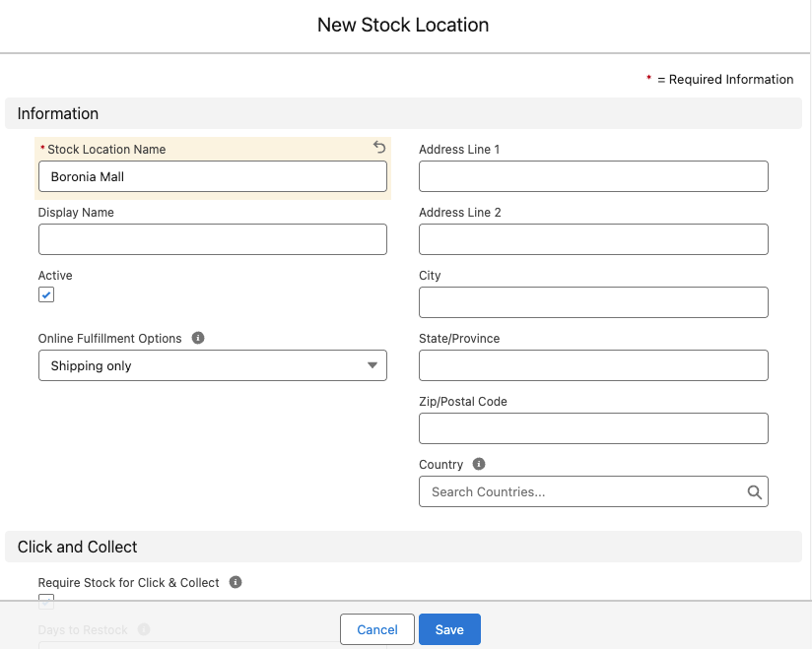Click the Require Stock for Click & Collect info icon
The width and height of the screenshot is (812, 649).
coord(235,582)
